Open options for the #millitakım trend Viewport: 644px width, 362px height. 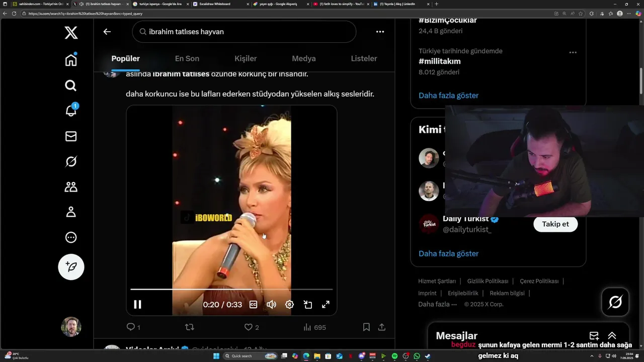coord(573,52)
